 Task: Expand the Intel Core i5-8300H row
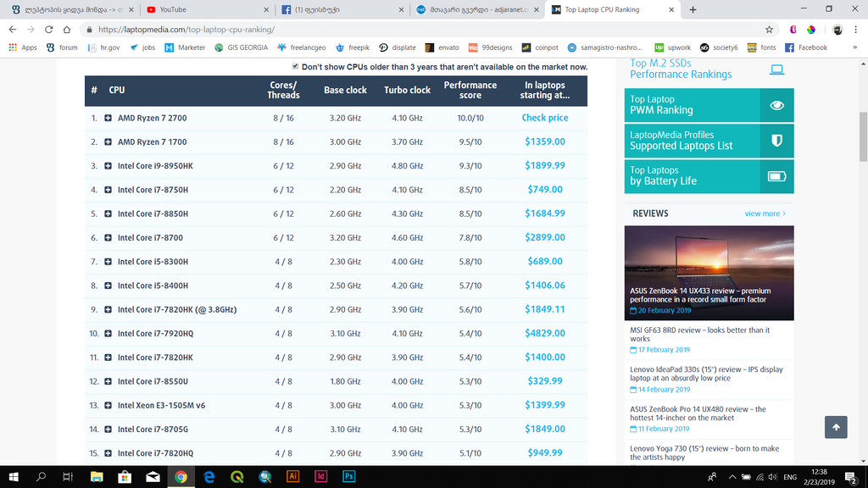tap(108, 262)
